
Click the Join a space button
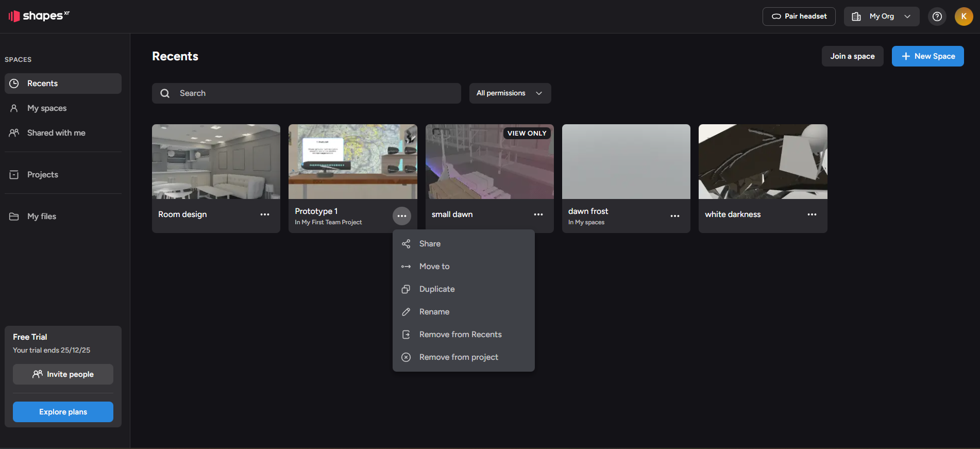852,56
